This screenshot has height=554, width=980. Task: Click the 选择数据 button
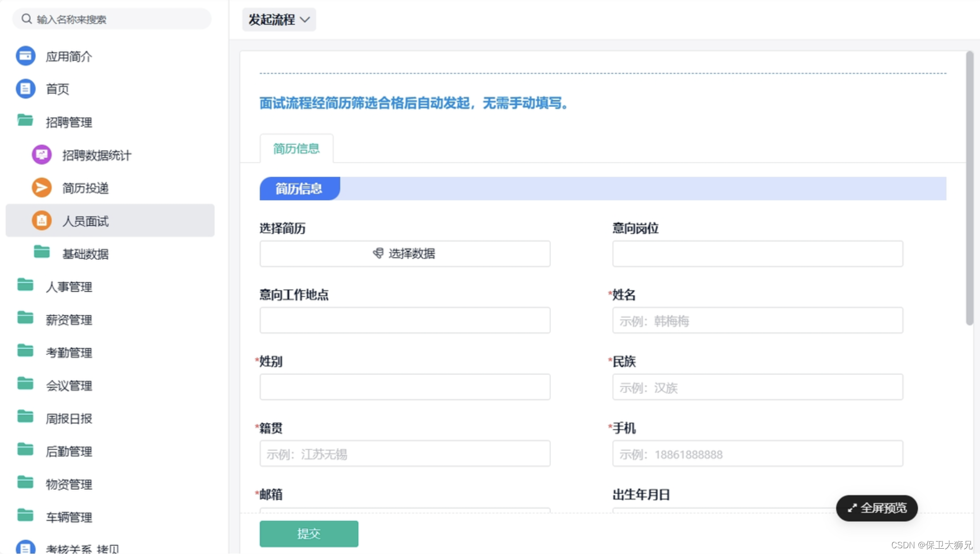(405, 254)
